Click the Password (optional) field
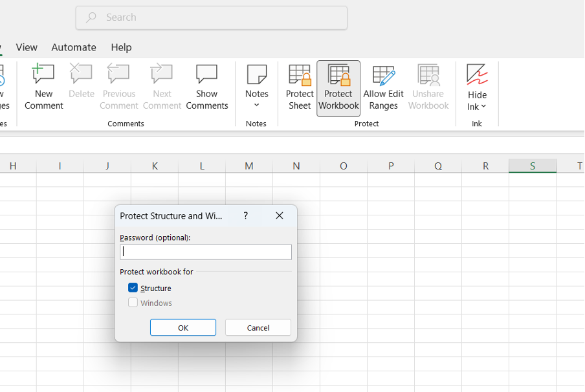Screen dimensions: 585x392 [206, 252]
